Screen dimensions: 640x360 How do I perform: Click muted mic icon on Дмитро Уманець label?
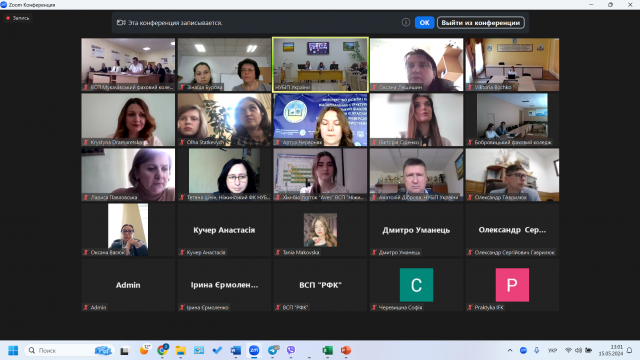pos(374,252)
